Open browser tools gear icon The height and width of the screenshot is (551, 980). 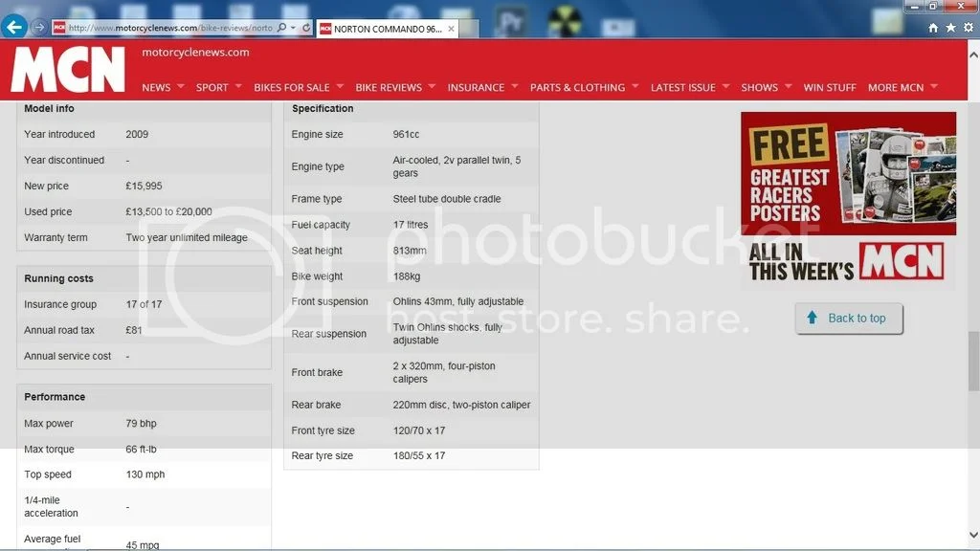(x=968, y=29)
